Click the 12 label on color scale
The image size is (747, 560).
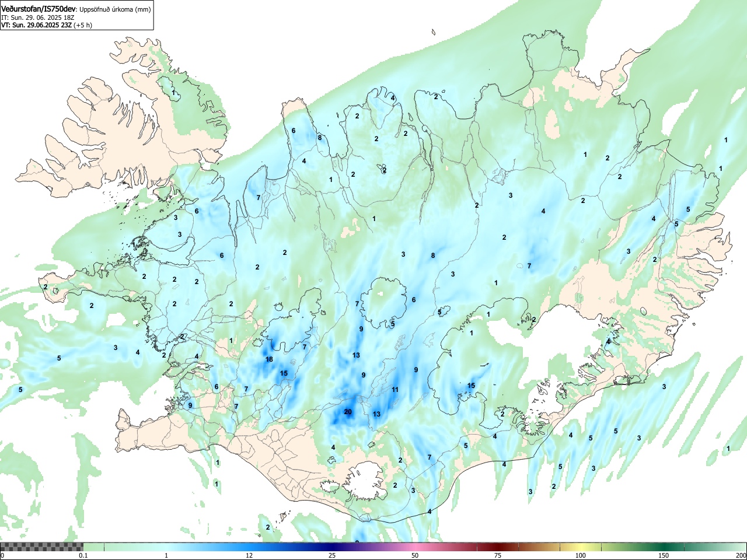point(249,555)
